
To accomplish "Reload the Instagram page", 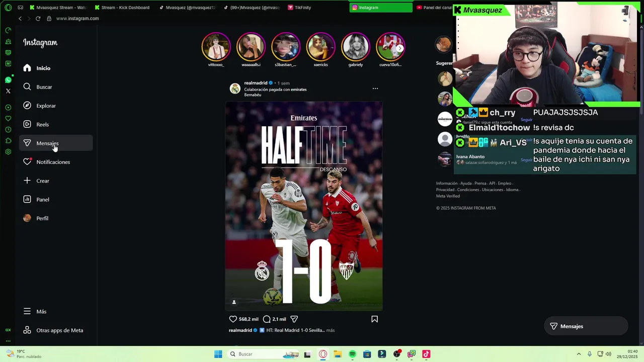I will coord(38,19).
